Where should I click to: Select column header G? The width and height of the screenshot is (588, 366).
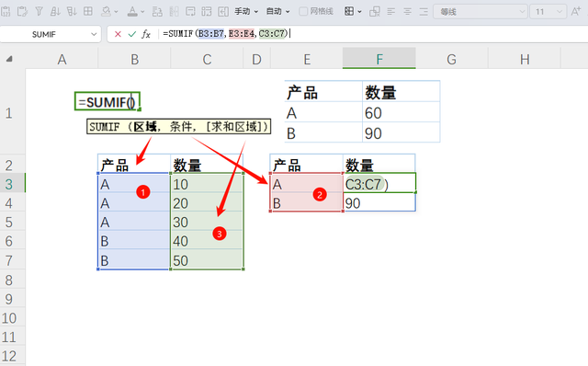pos(451,59)
